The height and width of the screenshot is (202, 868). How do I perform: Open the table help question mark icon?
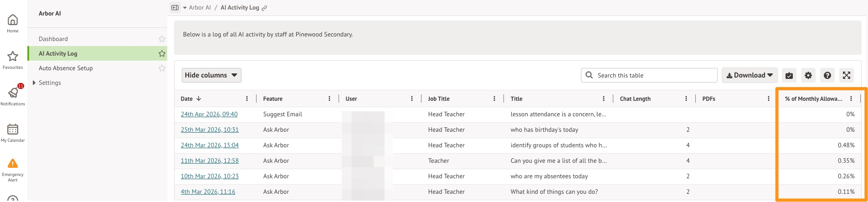(827, 75)
